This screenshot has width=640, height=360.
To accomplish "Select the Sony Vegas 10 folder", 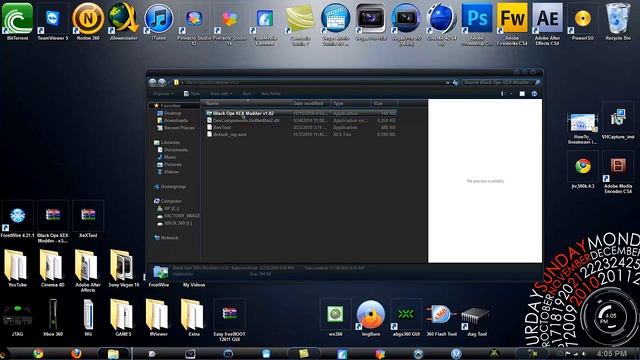I will pos(123,268).
